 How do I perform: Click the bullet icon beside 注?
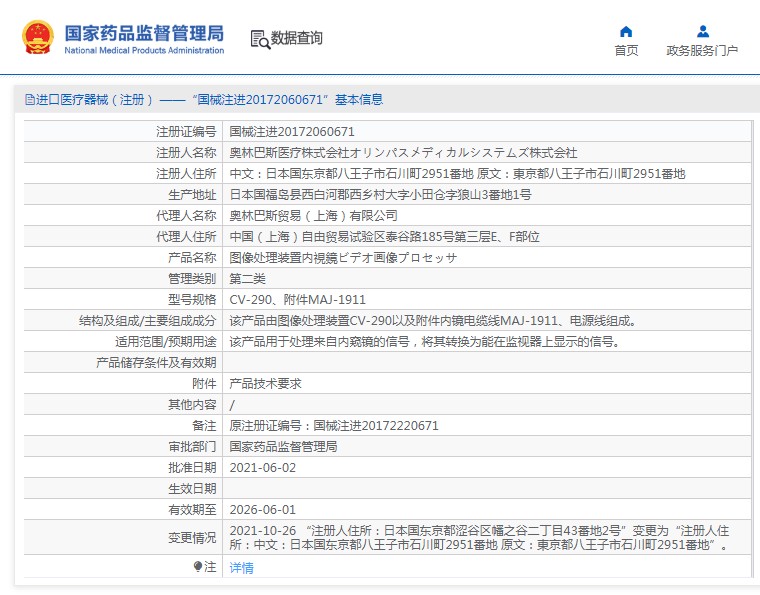(x=198, y=567)
